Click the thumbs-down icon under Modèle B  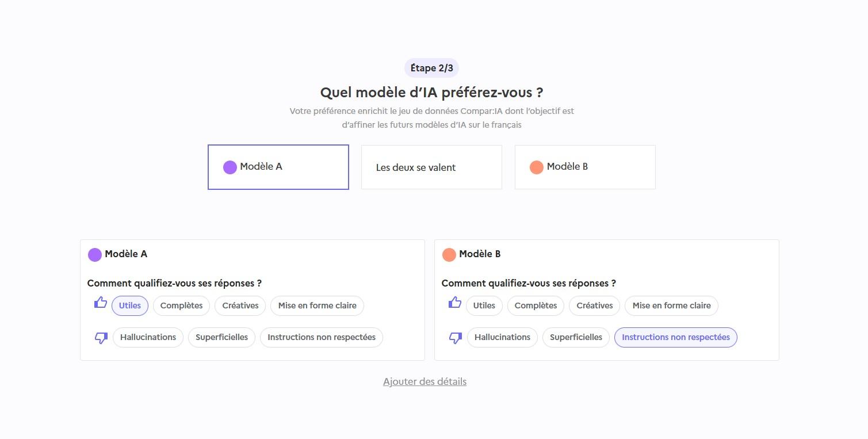(455, 338)
